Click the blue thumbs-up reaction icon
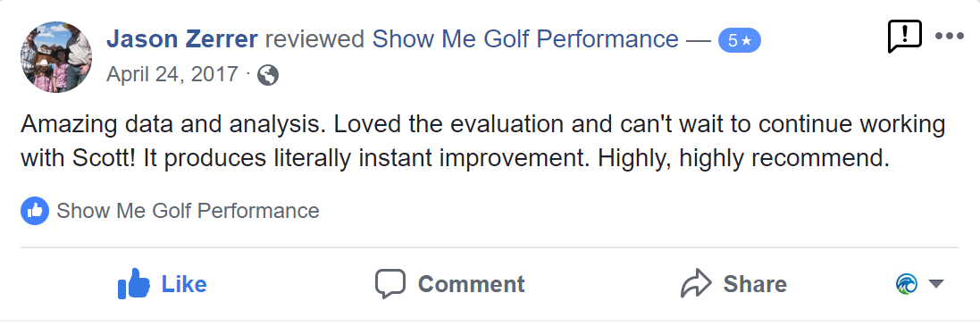Screen dimensions: 980x335 [x=35, y=211]
